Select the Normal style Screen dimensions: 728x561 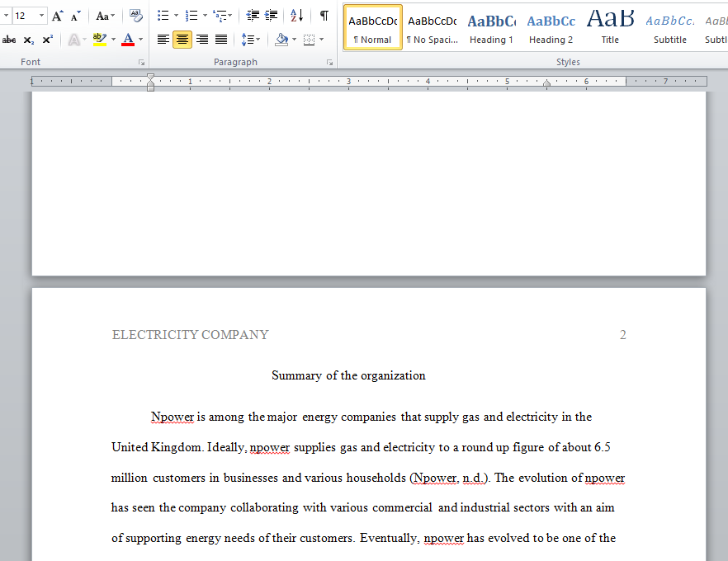(x=373, y=27)
